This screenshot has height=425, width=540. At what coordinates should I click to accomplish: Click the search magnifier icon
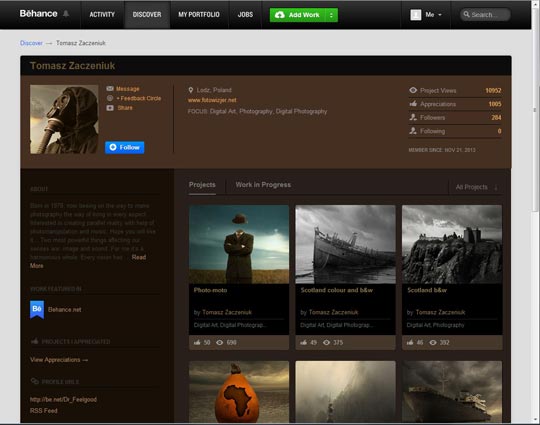pyautogui.click(x=466, y=14)
